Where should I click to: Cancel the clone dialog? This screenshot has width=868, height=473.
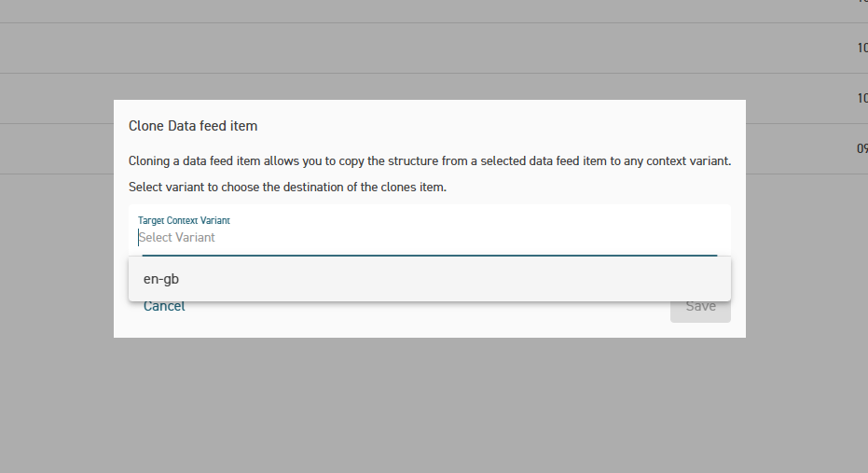tap(164, 306)
